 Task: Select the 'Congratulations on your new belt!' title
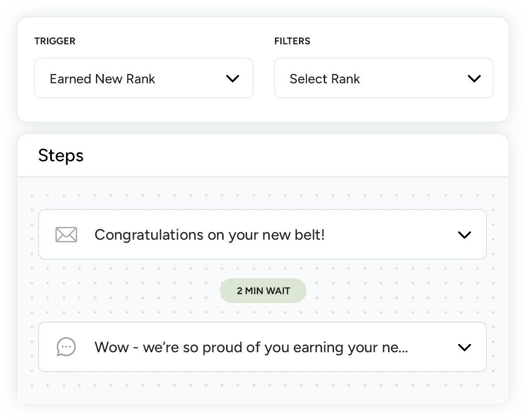tap(209, 235)
